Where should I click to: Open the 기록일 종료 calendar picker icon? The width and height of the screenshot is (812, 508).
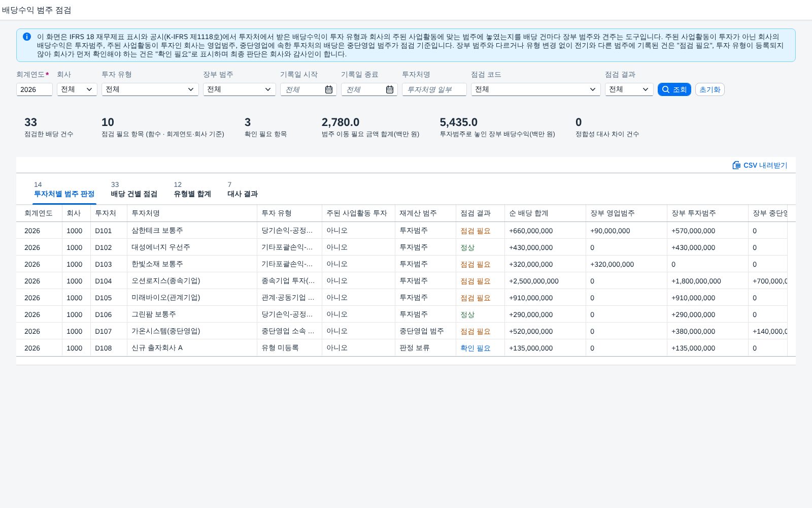coord(390,89)
